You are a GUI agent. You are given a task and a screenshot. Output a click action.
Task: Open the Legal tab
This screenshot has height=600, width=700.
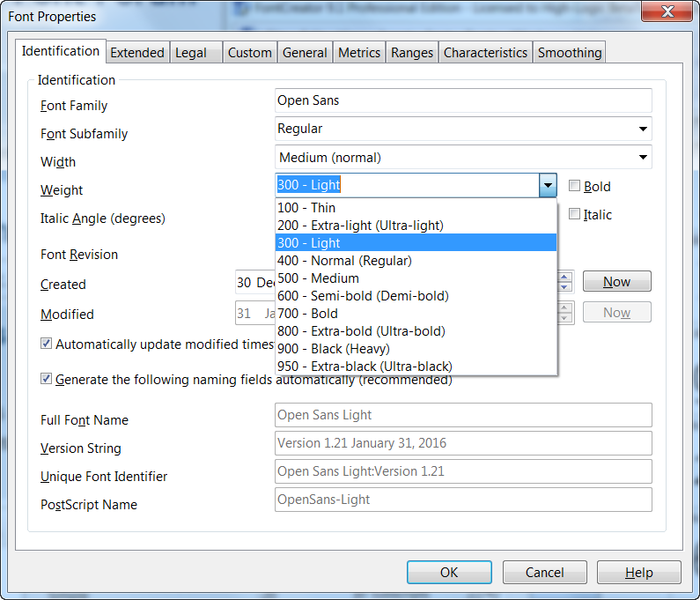click(195, 53)
